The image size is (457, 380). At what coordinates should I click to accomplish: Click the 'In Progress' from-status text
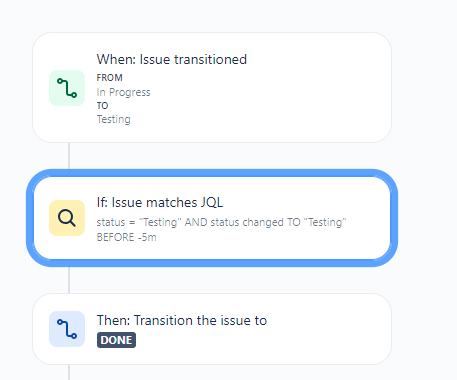pos(123,92)
